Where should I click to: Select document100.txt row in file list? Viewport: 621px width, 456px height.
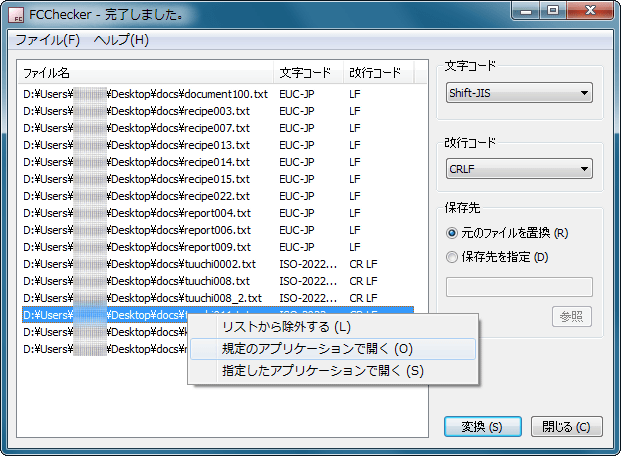pyautogui.click(x=145, y=94)
